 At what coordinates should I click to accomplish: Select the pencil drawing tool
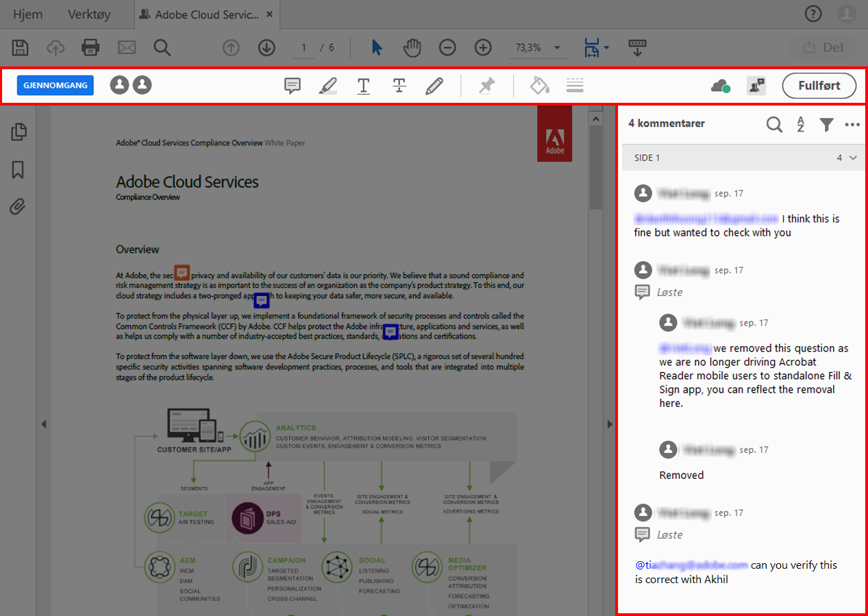(434, 86)
